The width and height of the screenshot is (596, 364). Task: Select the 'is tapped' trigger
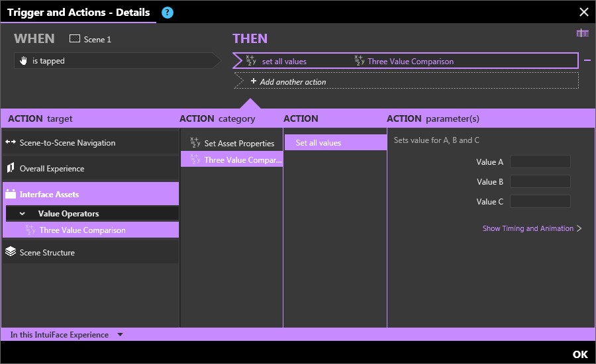click(x=117, y=60)
